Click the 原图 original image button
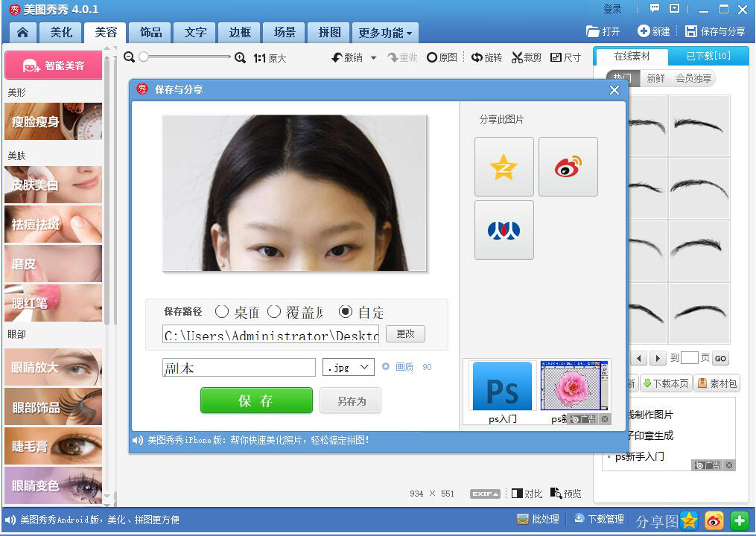 442,58
